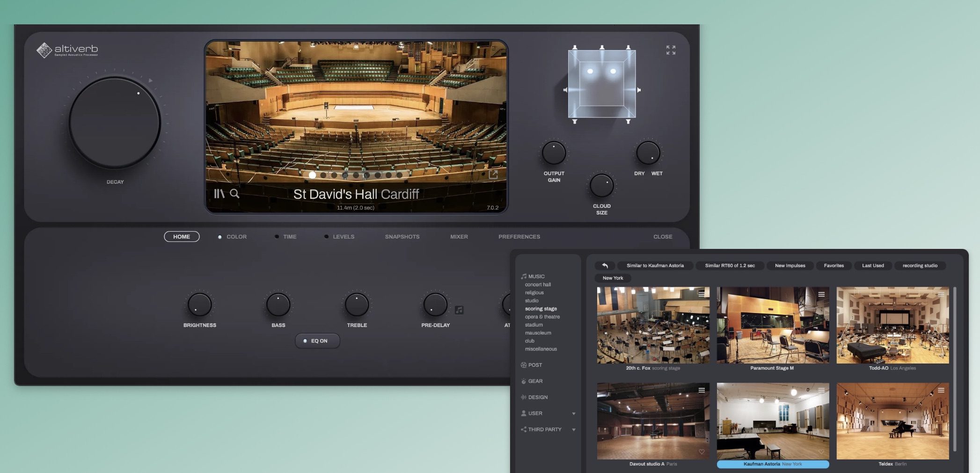Image resolution: width=980 pixels, height=473 pixels.
Task: Click the right-side speaker on positioner
Action: click(x=638, y=90)
